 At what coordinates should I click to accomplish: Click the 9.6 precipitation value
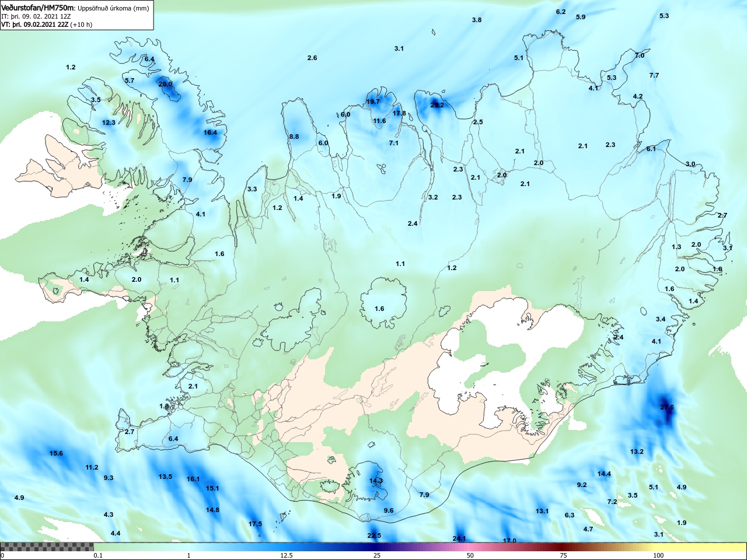click(x=389, y=510)
